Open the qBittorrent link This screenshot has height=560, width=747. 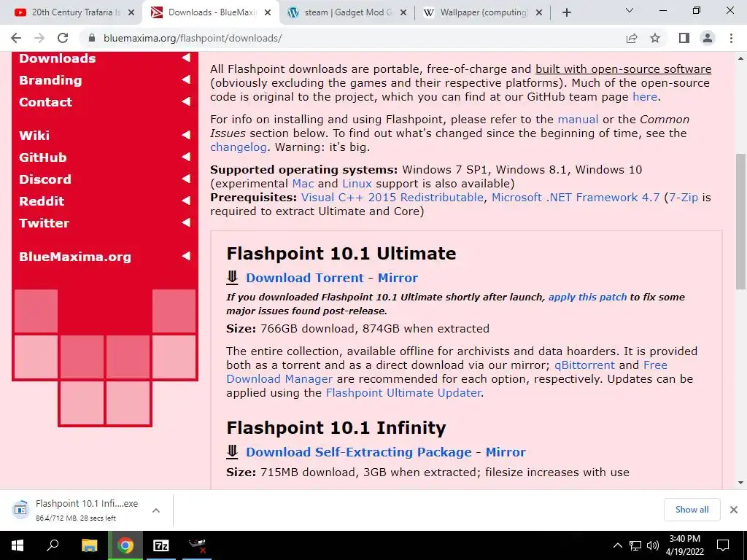tap(584, 365)
